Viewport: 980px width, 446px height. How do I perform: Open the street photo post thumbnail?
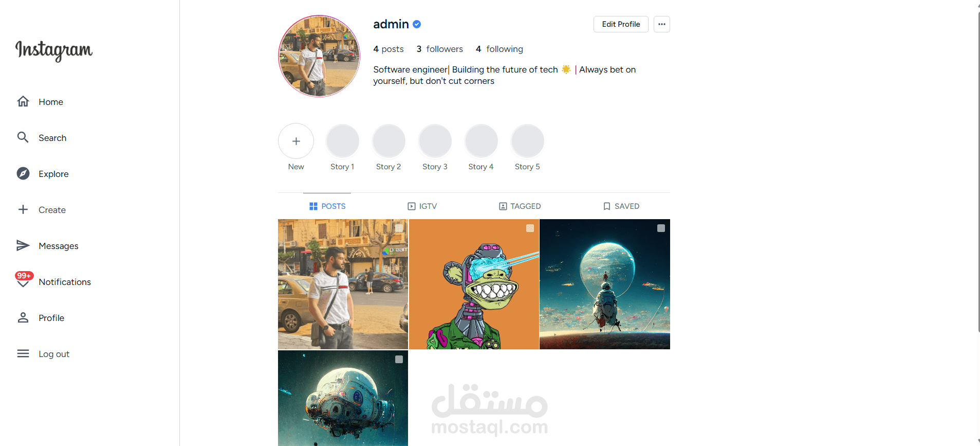pos(343,284)
